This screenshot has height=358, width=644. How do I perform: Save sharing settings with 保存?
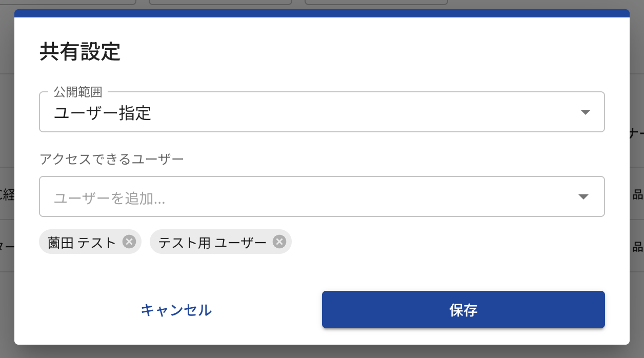click(464, 310)
